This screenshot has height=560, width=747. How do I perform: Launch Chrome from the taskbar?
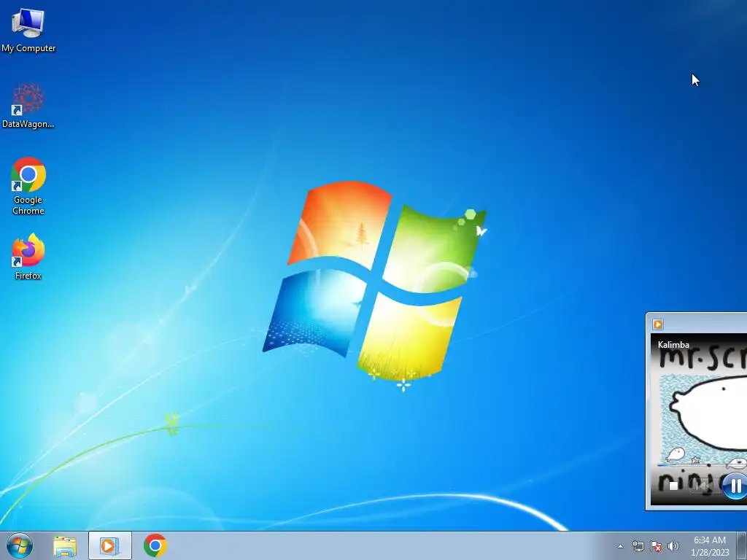pyautogui.click(x=155, y=545)
